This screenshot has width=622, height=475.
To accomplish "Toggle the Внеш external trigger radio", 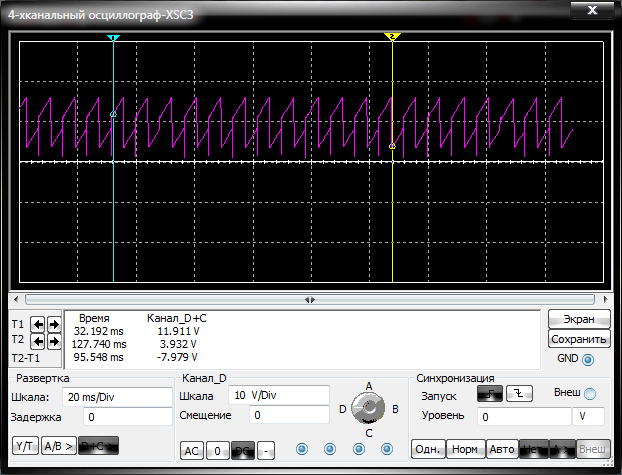I will coord(590,394).
